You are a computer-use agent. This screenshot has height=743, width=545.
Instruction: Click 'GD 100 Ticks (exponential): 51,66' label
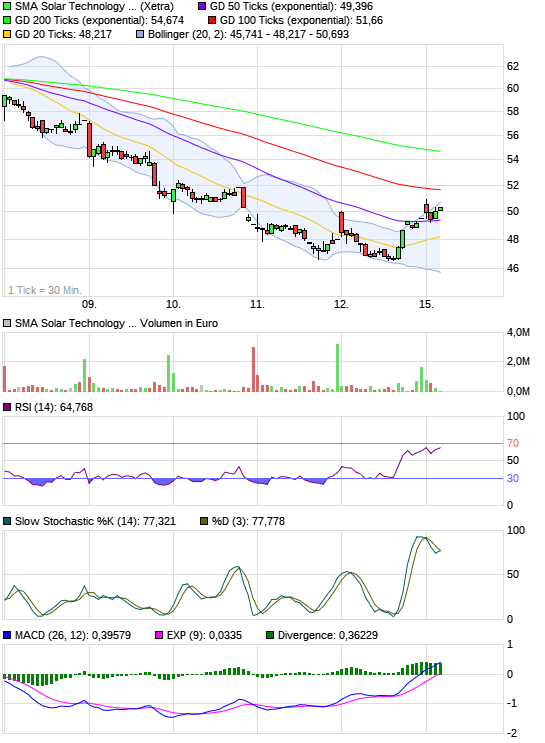[x=301, y=20]
